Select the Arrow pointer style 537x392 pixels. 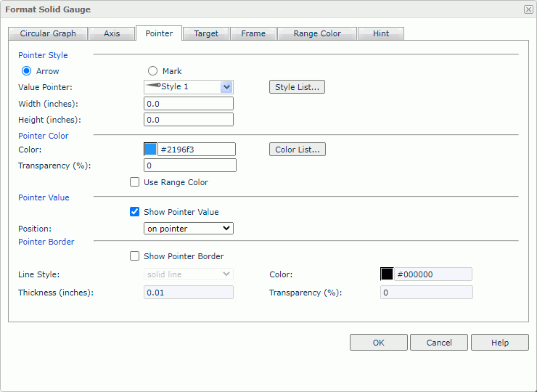point(27,71)
